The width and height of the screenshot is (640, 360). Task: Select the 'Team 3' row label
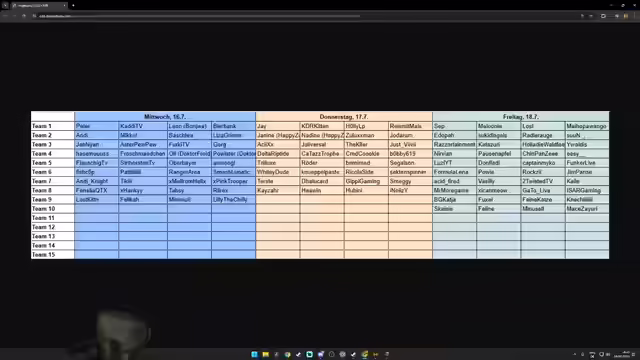(53, 144)
